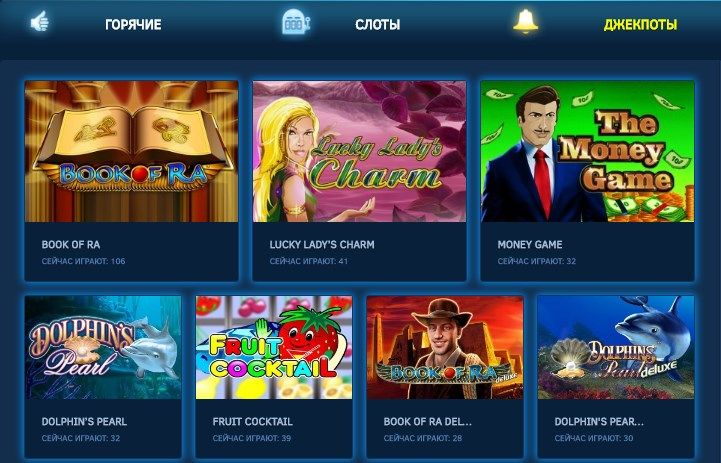Click the thumbs-up icon beside Горячие
The height and width of the screenshot is (463, 721).
[40, 22]
